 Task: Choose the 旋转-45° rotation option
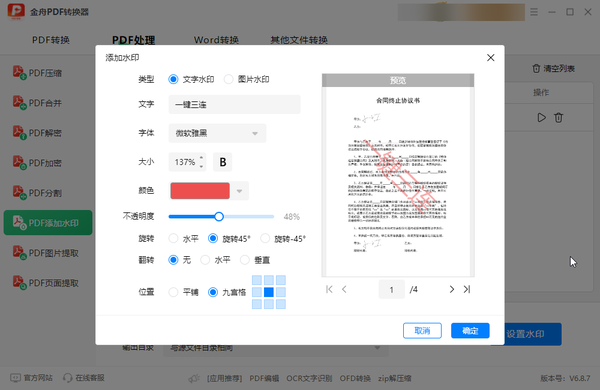tap(283, 239)
